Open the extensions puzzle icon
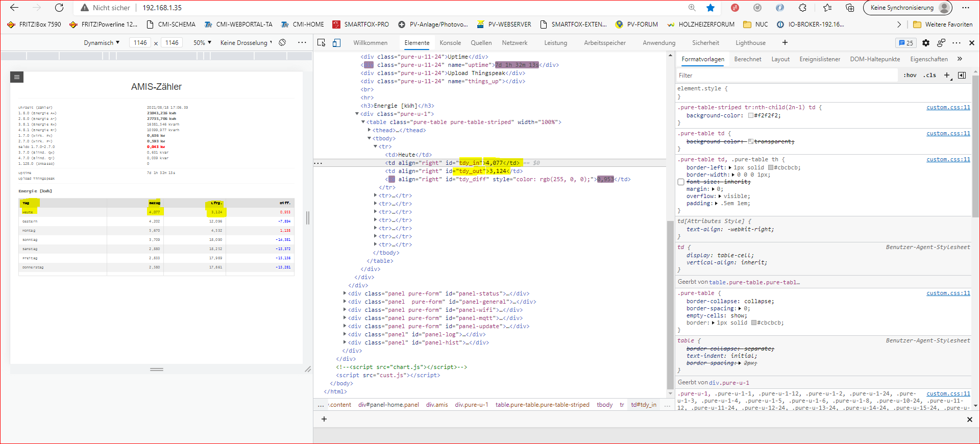Viewport: 980px width, 444px height. tap(803, 8)
